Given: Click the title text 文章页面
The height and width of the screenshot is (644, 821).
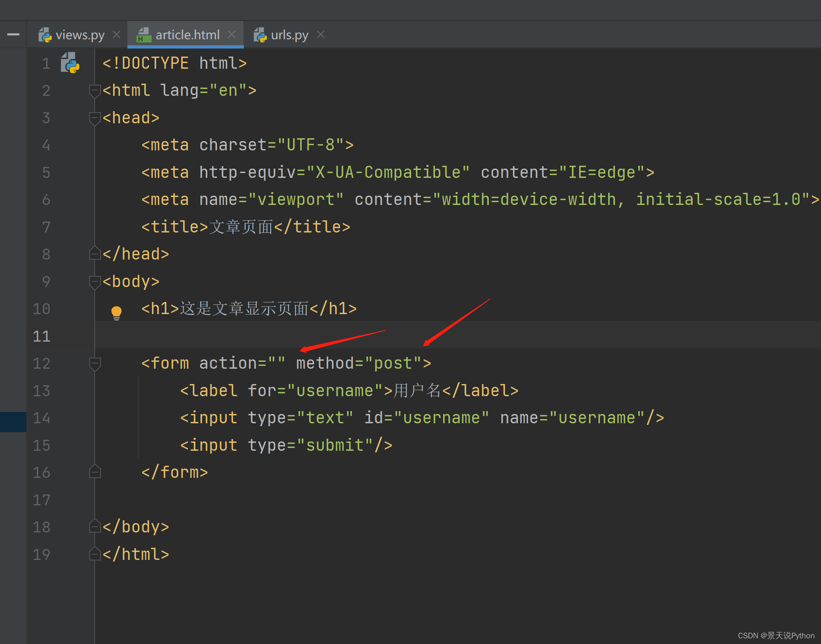Looking at the screenshot, I should coord(241,227).
